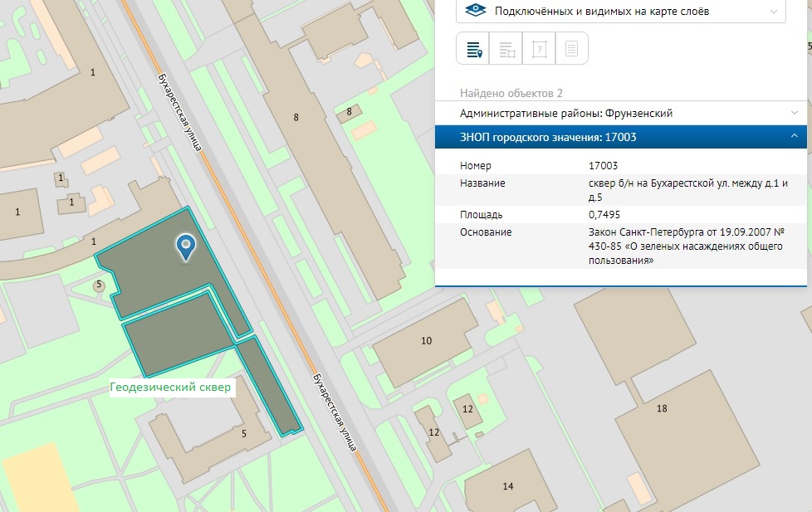Click building number 14 on the map
The height and width of the screenshot is (512, 812).
coord(508,485)
